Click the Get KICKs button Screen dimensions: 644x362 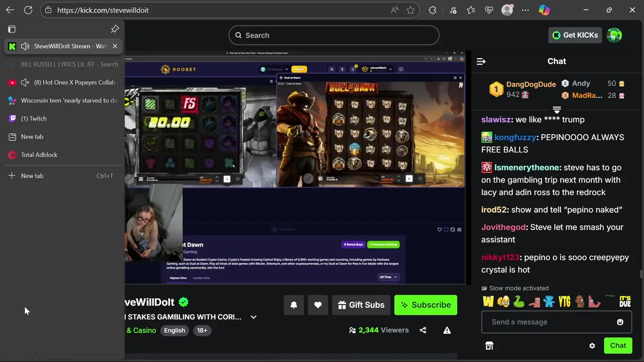(575, 35)
